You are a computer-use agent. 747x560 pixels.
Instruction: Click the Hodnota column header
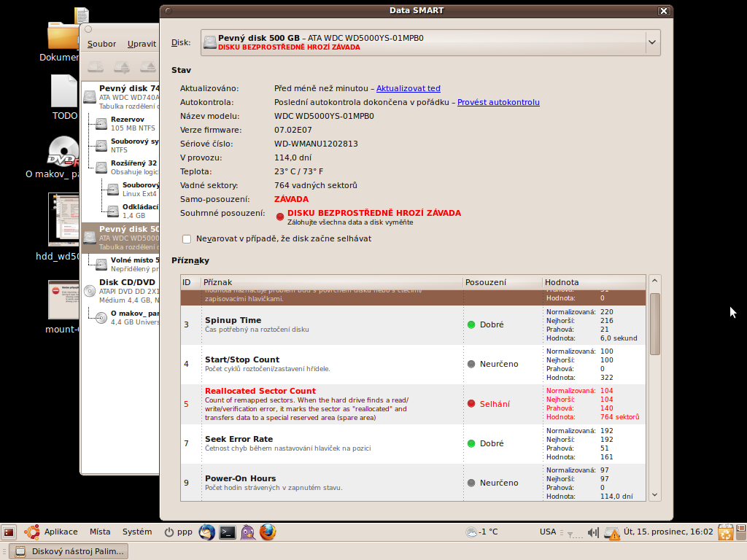(x=594, y=282)
